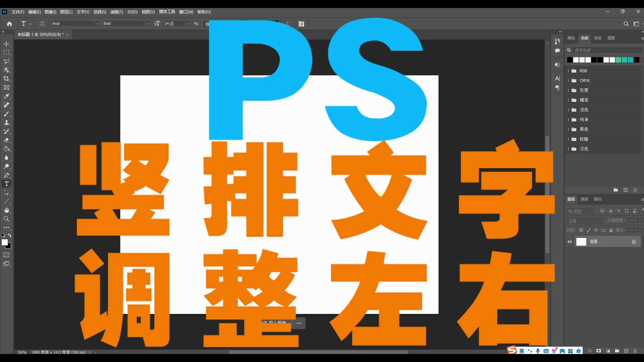The height and width of the screenshot is (362, 644).
Task: Select the Spot Healing Brush tool
Action: pos(6,105)
